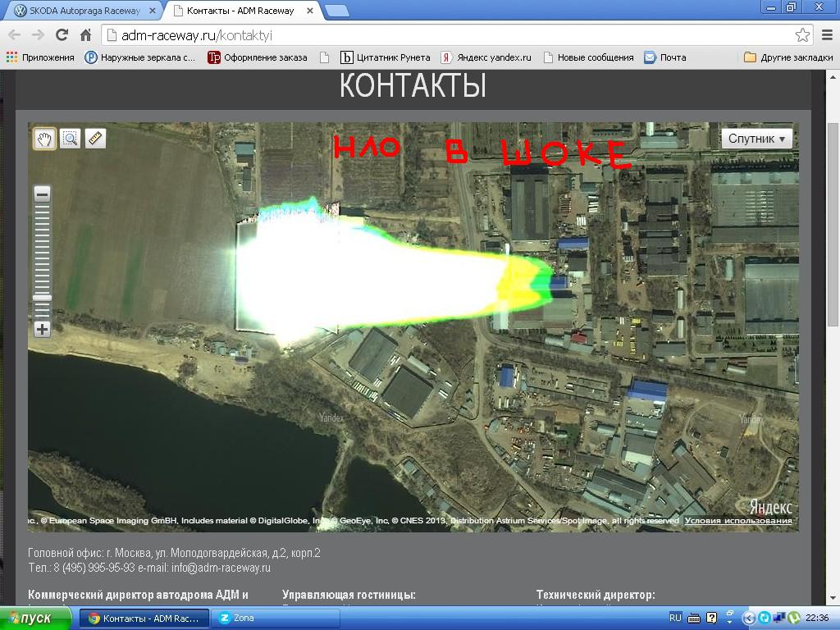Image resolution: width=840 pixels, height=630 pixels.
Task: Open the browser home page
Action: point(85,35)
